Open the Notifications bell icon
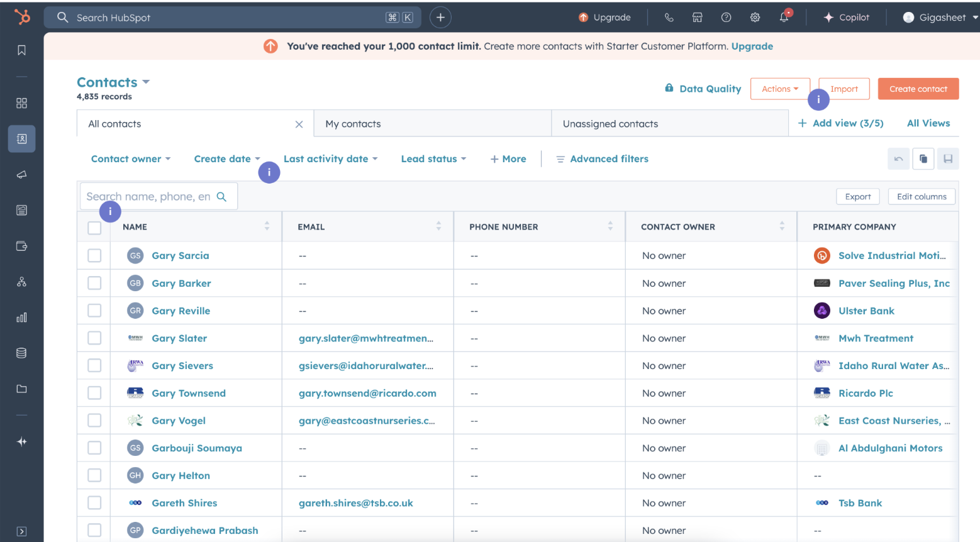This screenshot has width=980, height=542. pyautogui.click(x=784, y=18)
